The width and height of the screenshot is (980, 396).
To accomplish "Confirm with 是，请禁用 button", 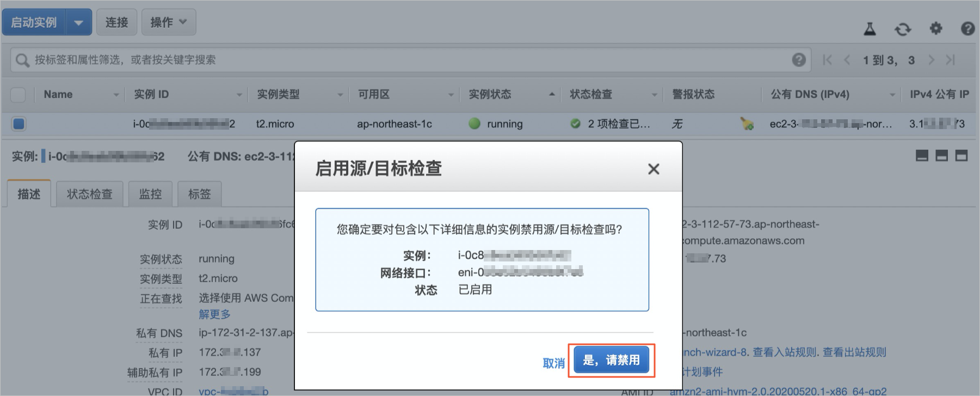I will click(612, 360).
